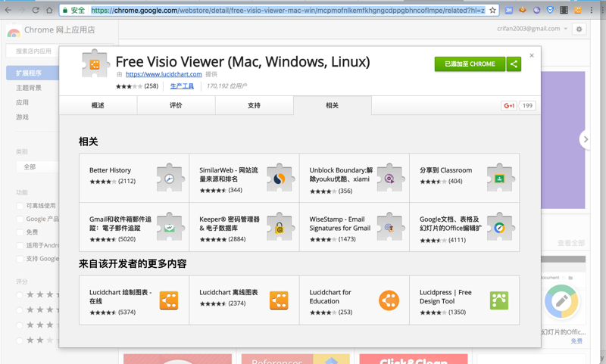Open web store settings gear
This screenshot has height=364, width=606.
[579, 29]
